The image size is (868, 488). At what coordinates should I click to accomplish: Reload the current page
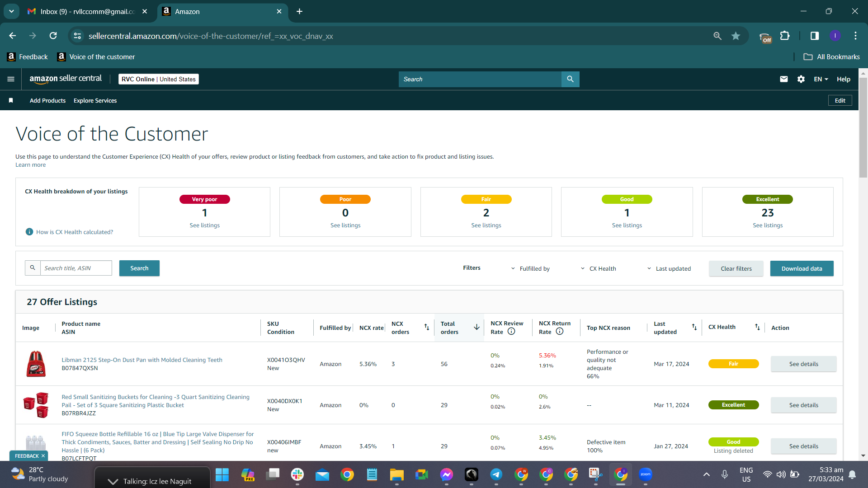coord(53,36)
